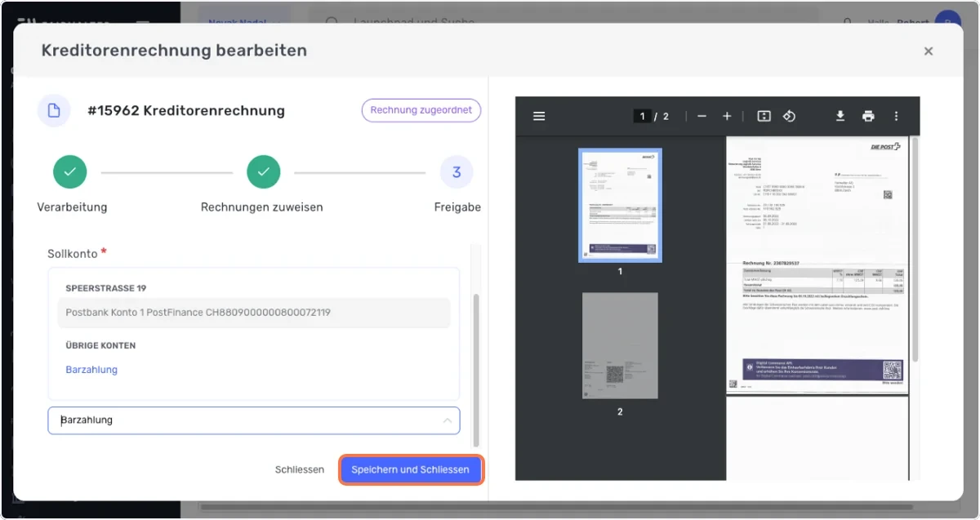
Task: Zoom in the PDF with plus icon
Action: click(727, 116)
